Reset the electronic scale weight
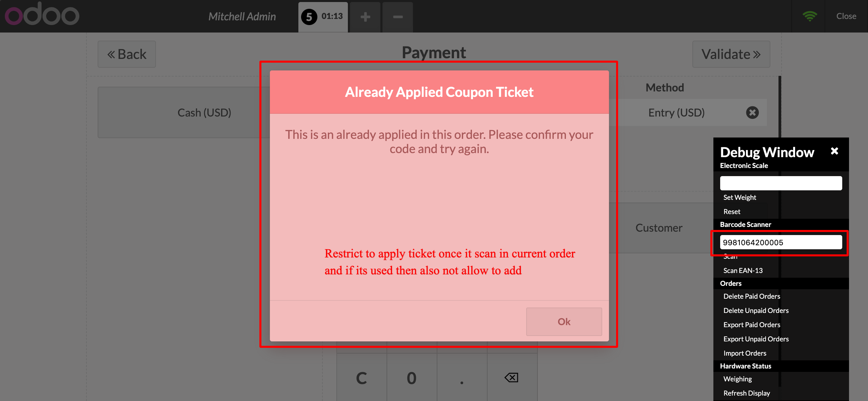The width and height of the screenshot is (868, 401). click(732, 212)
